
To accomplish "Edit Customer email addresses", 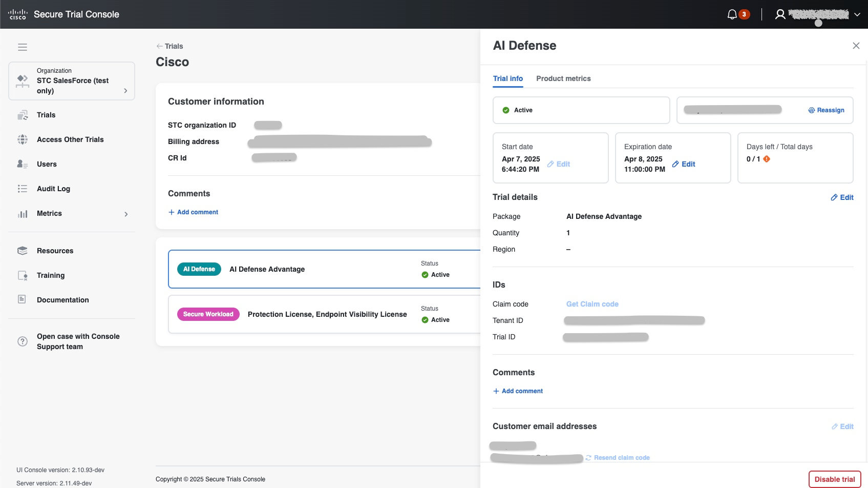I will (x=842, y=426).
